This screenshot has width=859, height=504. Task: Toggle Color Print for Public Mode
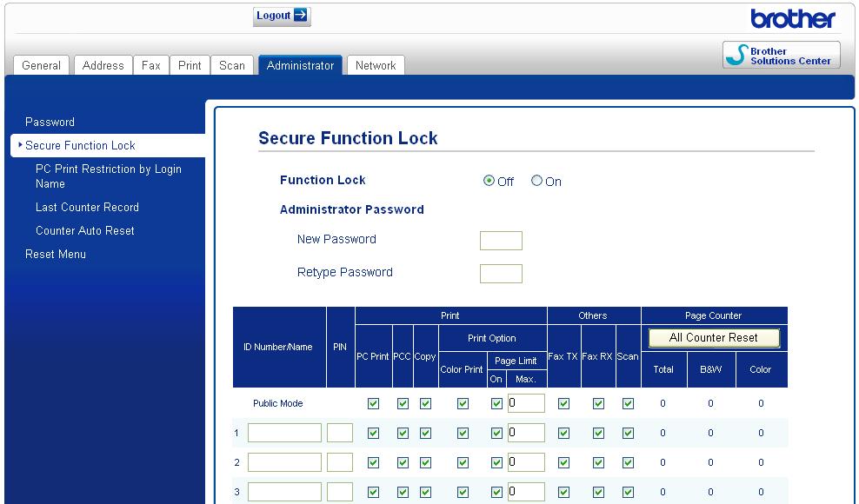(463, 404)
